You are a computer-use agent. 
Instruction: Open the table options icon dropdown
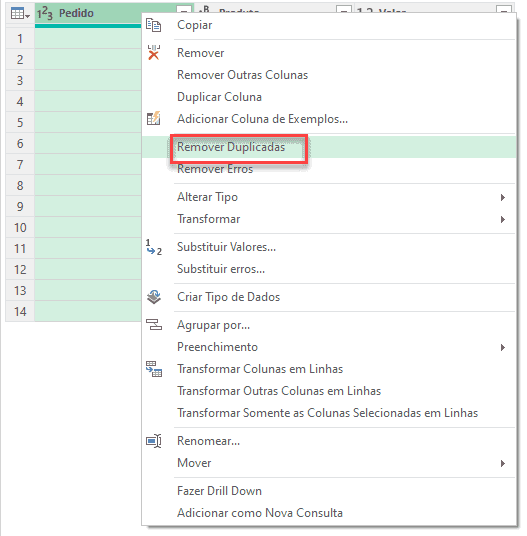20,14
